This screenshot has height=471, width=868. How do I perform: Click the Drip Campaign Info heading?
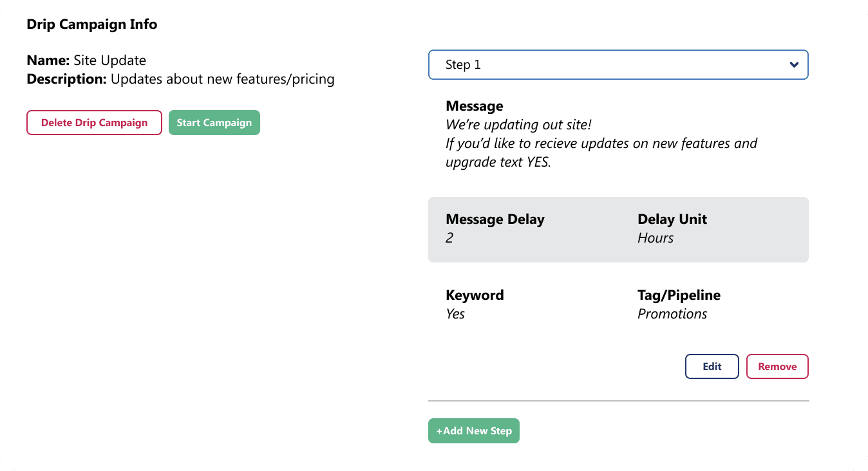(92, 24)
